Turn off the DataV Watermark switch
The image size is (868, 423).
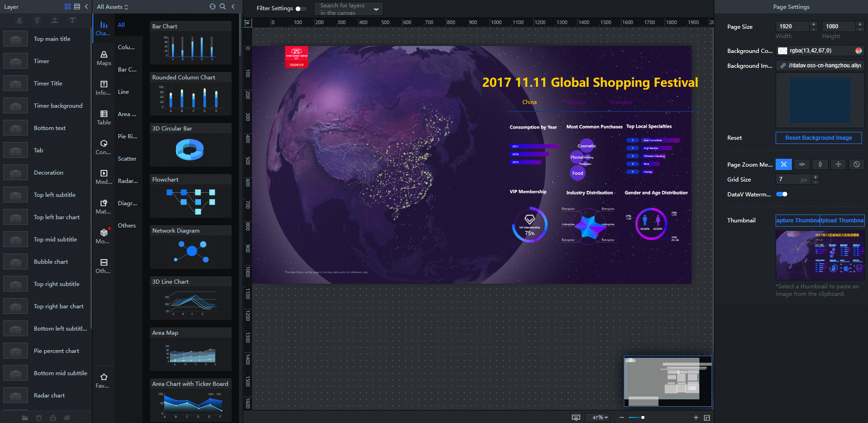click(x=782, y=194)
